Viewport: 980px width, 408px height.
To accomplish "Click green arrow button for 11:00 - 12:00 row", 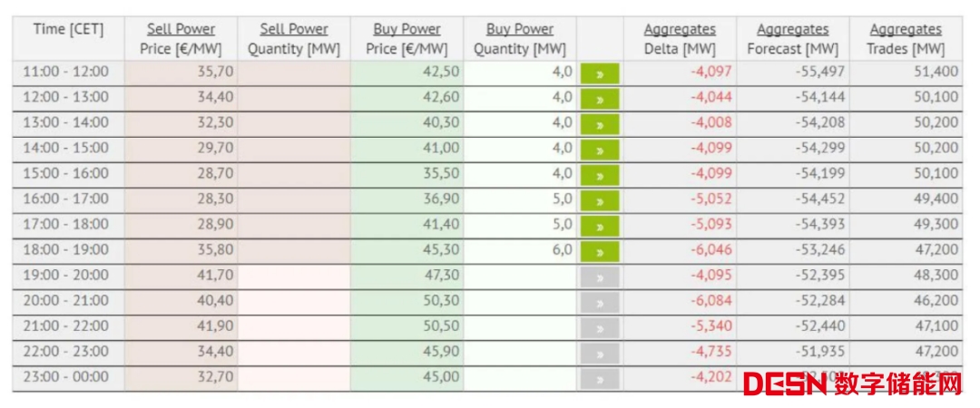I will pyautogui.click(x=599, y=73).
